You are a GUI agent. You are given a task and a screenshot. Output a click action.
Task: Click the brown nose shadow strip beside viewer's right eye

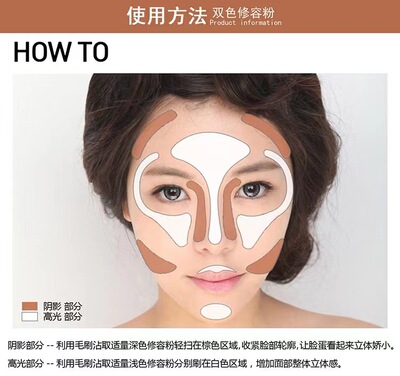click(x=231, y=209)
